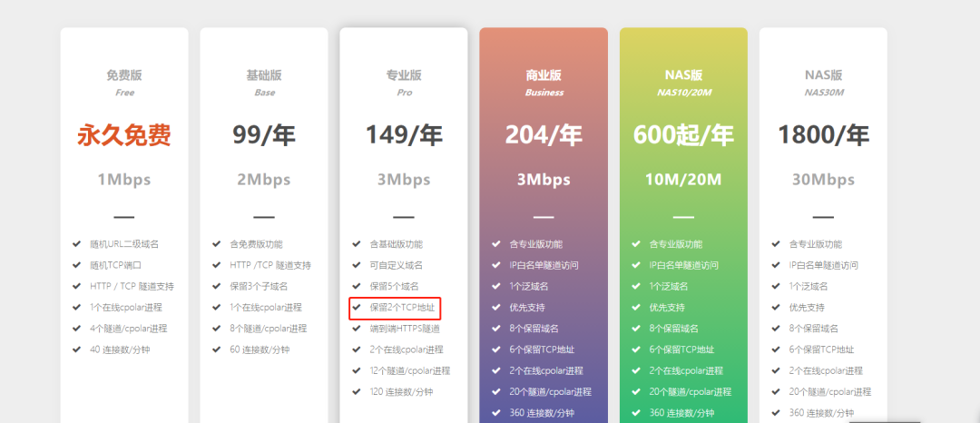980x423 pixels.
Task: Click the checkmark beside 8个保留域名 in NAS10/20M
Action: [x=636, y=328]
